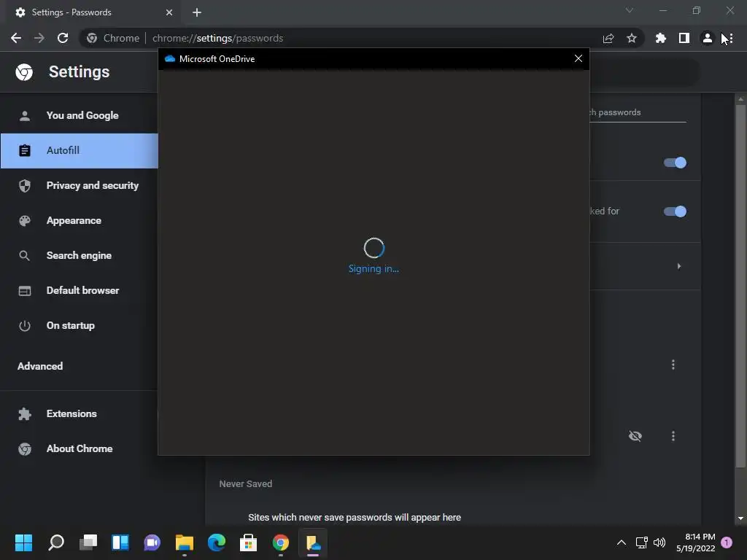
Task: Open the volume control in tray
Action: tap(659, 542)
